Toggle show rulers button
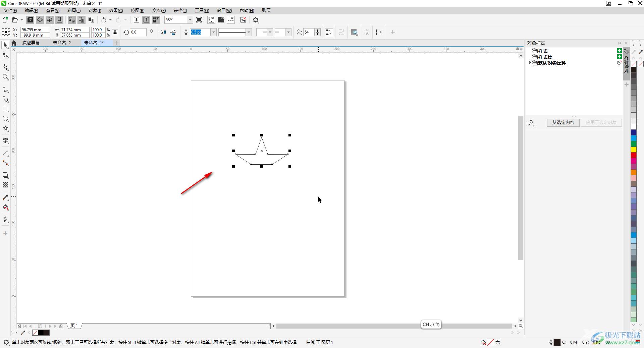644x348 pixels. pyautogui.click(x=211, y=20)
